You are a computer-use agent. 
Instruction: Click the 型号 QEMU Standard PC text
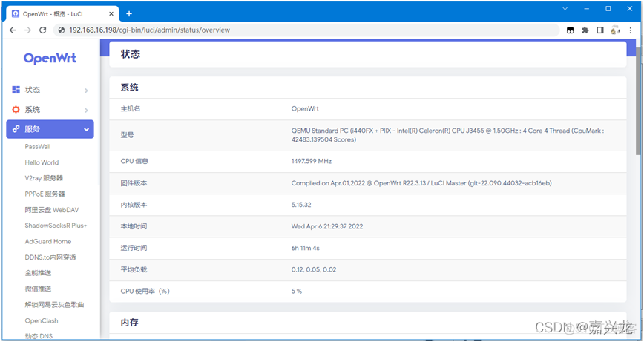click(x=447, y=135)
